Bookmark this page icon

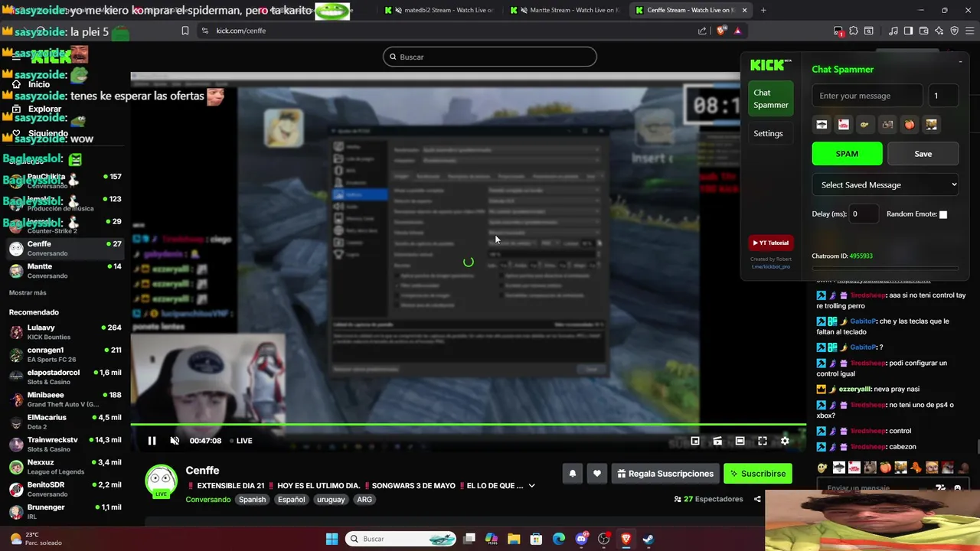[x=185, y=31]
